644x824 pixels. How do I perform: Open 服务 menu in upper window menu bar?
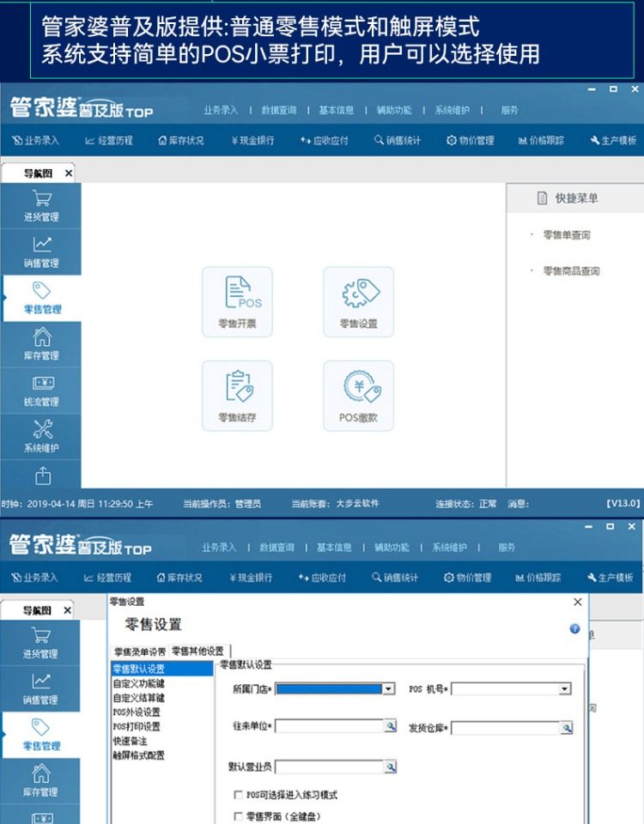click(x=509, y=111)
